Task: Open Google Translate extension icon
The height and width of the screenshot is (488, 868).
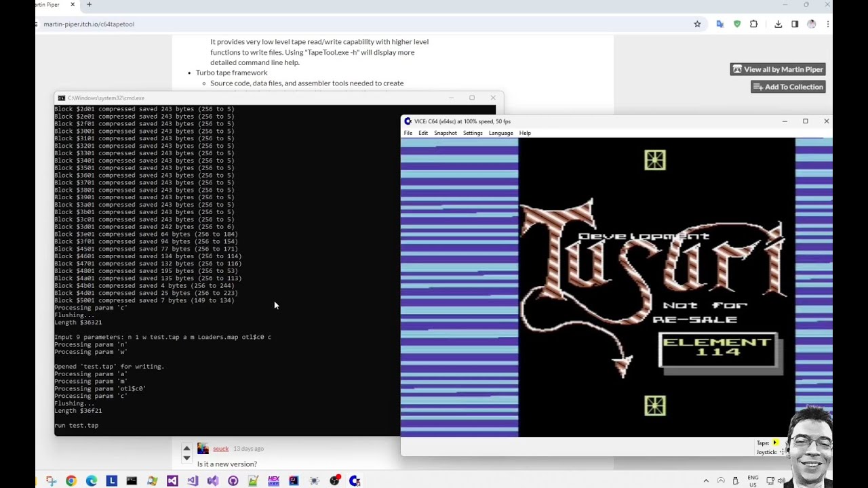Action: point(720,24)
